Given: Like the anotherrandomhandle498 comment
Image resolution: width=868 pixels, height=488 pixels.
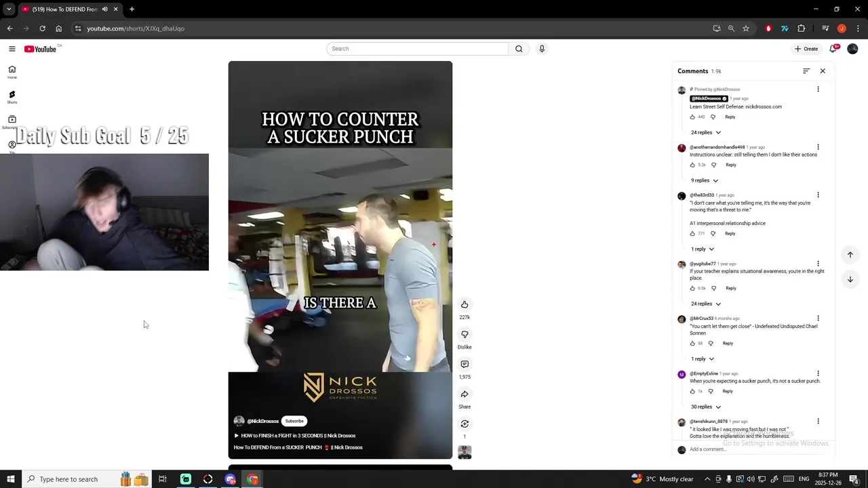Looking at the screenshot, I should pyautogui.click(x=692, y=165).
